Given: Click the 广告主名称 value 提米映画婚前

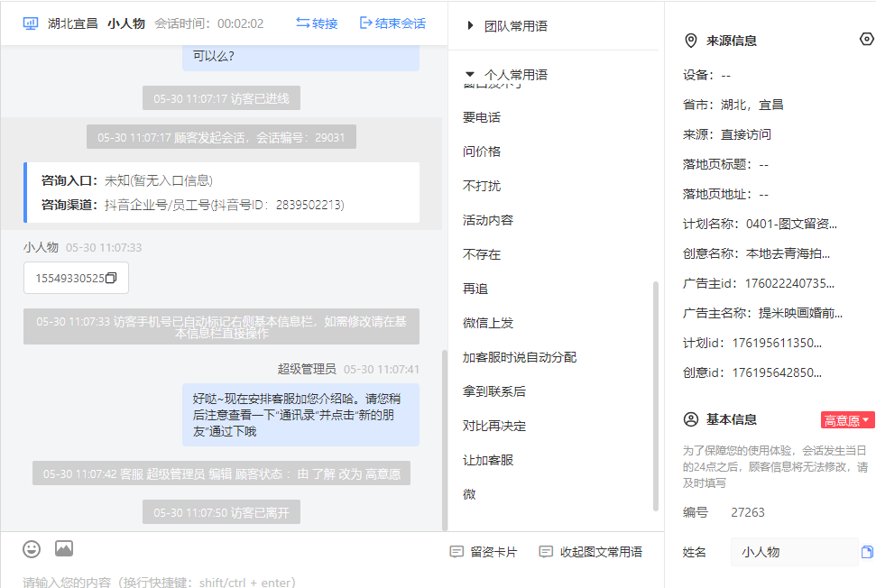Looking at the screenshot, I should click(800, 313).
